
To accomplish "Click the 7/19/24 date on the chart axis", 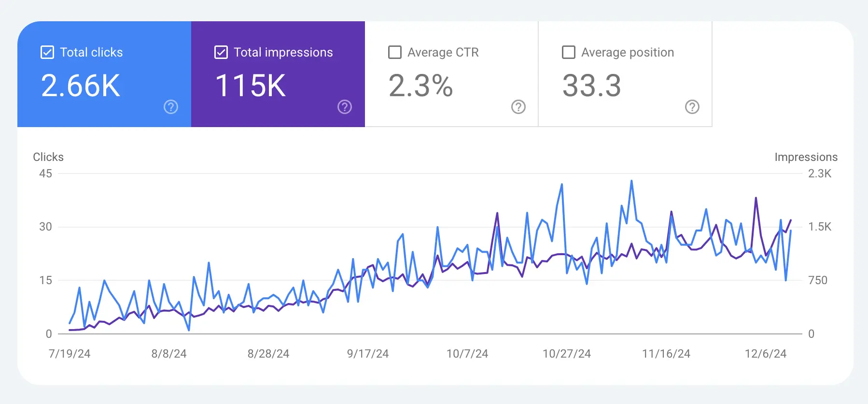I will coord(70,354).
